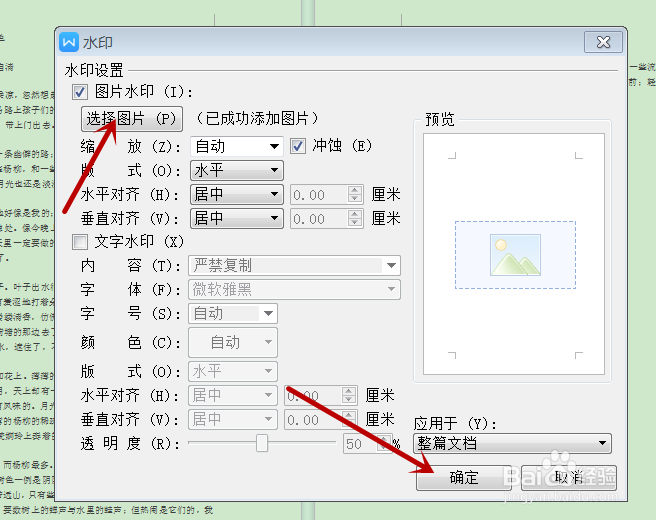Image resolution: width=656 pixels, height=520 pixels.
Task: Click the 透明度 value field 50
Action: tap(360, 443)
